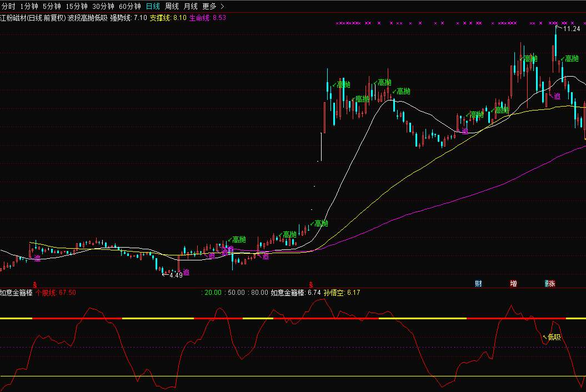Click the yellow 支撑线: 8.10 value
Screen dimensions: 586x392
(x=168, y=18)
